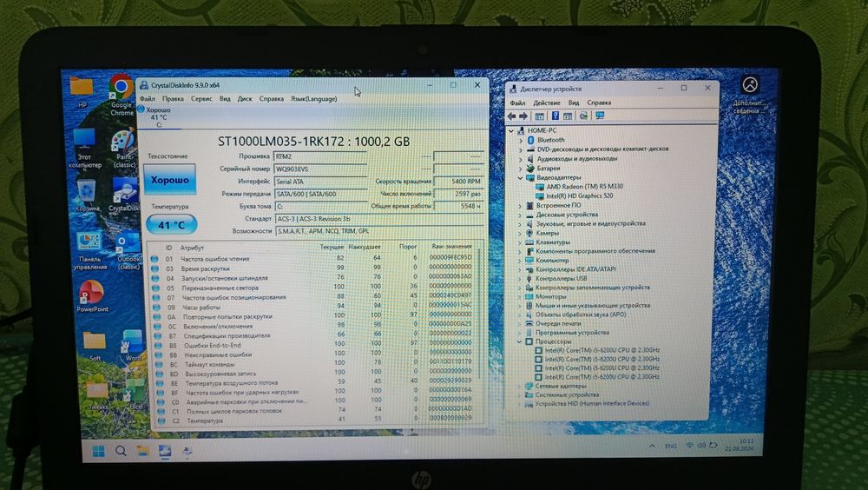
Task: Collapse Видеоадаптеры node
Action: pos(520,177)
